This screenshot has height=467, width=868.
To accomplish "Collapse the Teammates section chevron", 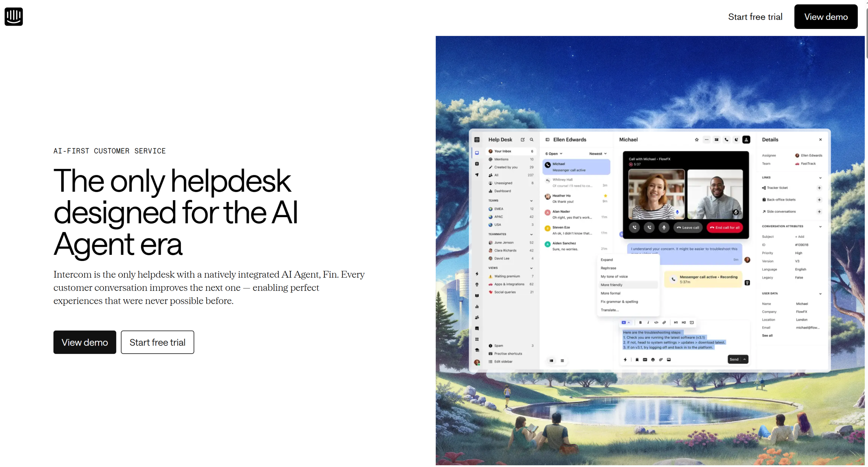I will click(531, 234).
